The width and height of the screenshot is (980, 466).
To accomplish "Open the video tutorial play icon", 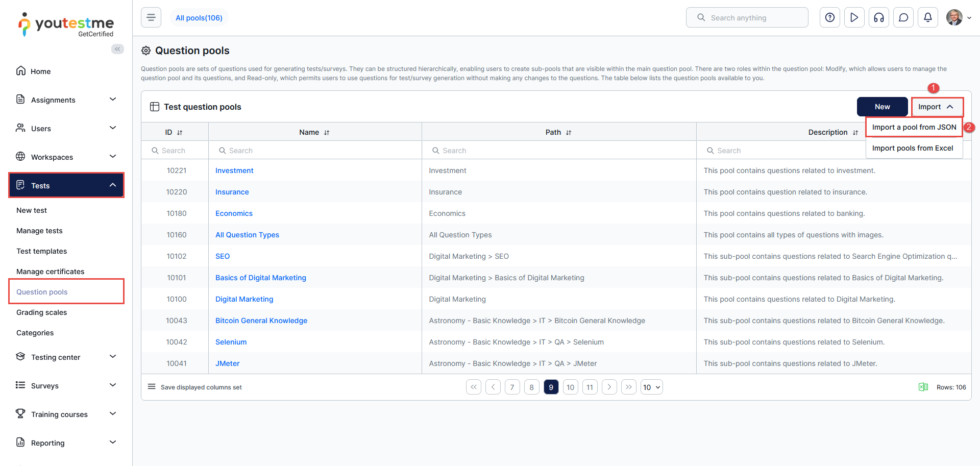I will point(854,18).
